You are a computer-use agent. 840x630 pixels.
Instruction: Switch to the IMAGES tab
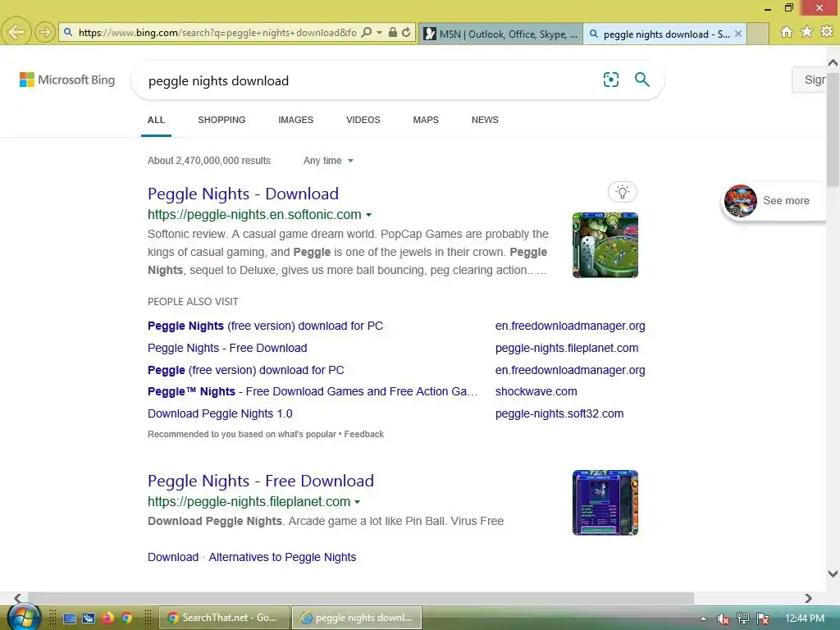click(295, 120)
